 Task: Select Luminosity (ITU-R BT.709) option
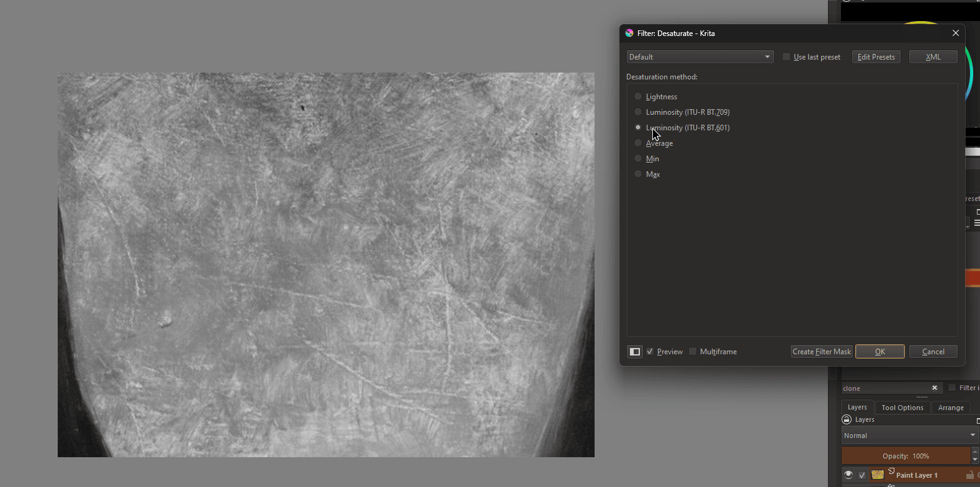pyautogui.click(x=638, y=112)
